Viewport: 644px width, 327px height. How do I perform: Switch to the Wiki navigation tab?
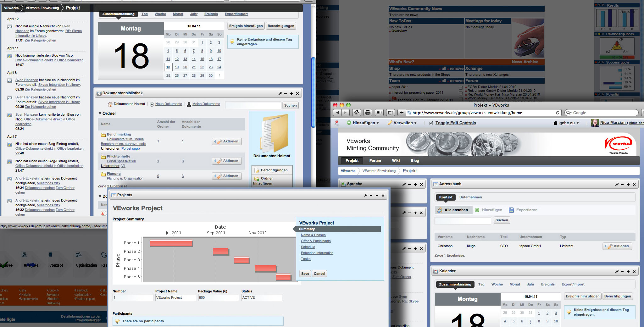click(x=396, y=161)
